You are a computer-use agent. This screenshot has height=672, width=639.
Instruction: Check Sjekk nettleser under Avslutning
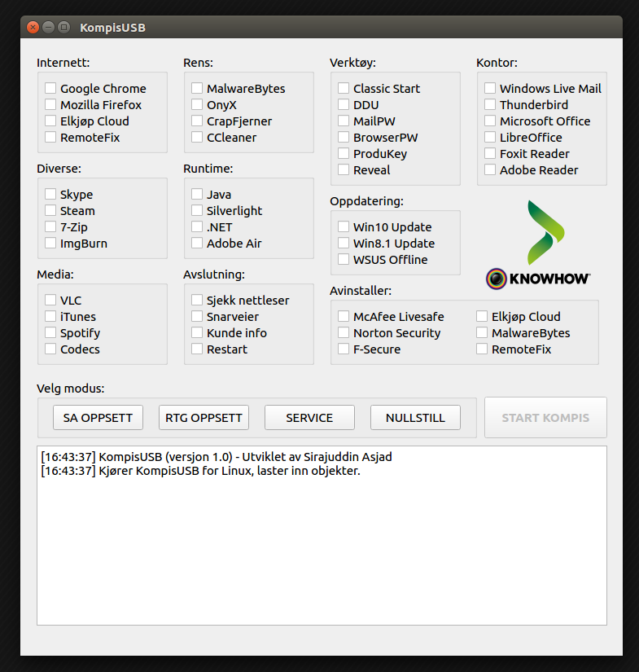(197, 300)
